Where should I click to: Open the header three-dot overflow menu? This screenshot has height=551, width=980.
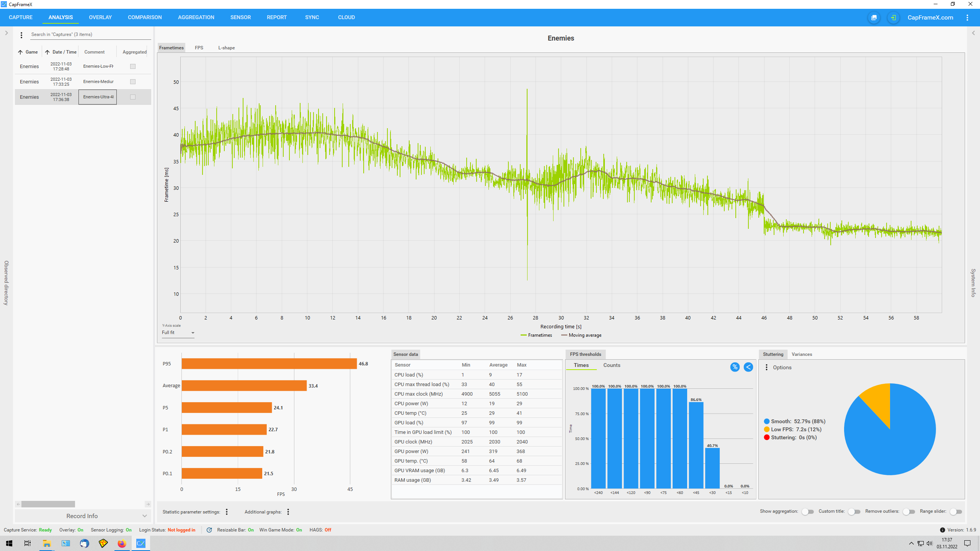[x=967, y=18]
